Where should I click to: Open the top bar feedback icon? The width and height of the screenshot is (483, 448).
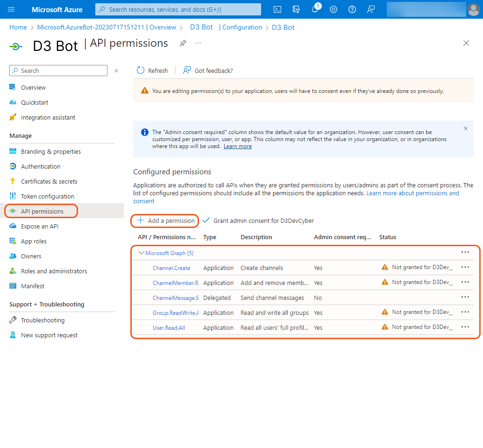[x=371, y=9]
